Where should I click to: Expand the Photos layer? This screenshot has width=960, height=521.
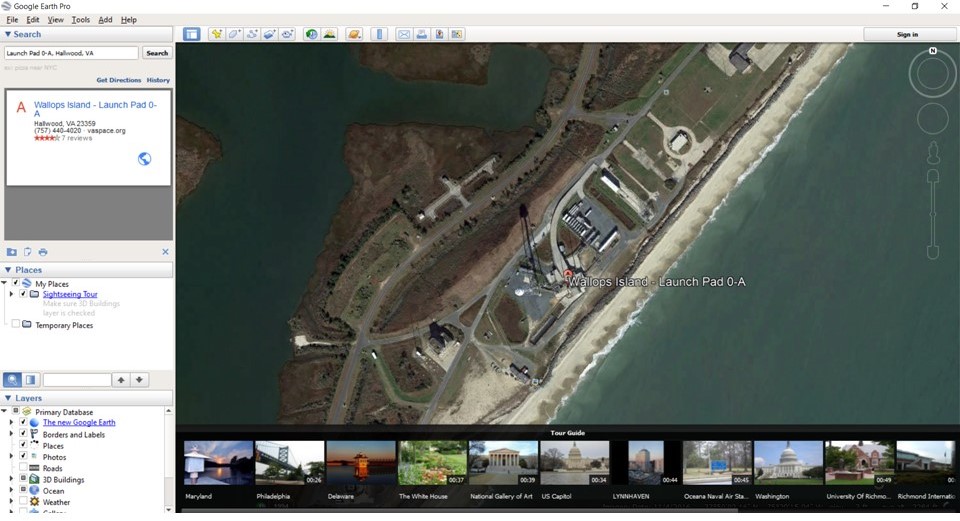pyautogui.click(x=11, y=457)
